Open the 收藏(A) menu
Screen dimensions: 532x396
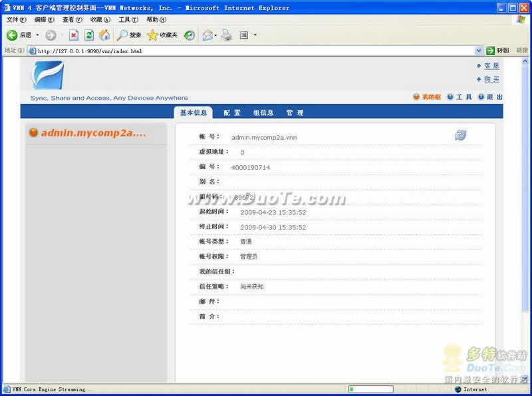click(x=100, y=20)
